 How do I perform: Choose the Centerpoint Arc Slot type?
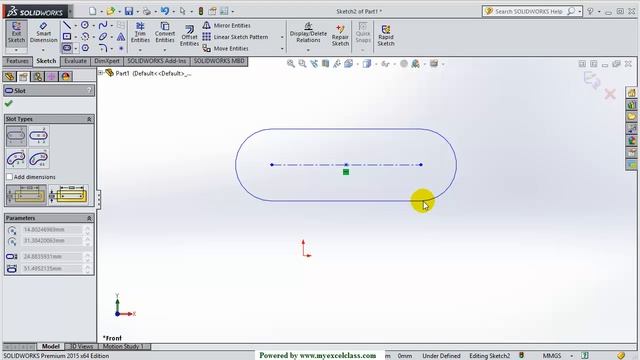[x=39, y=158]
